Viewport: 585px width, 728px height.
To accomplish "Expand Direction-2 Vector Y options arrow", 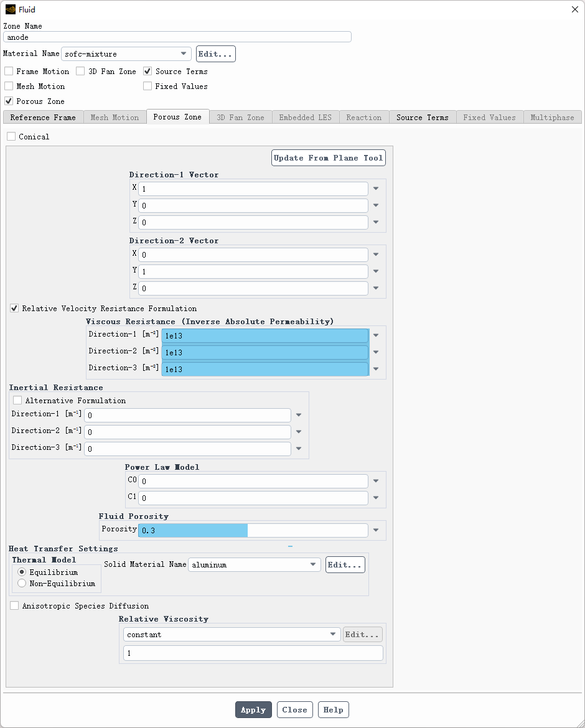I will pos(376,271).
